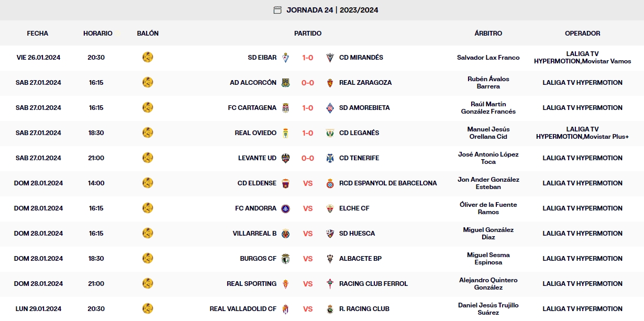Click the SD Eibar club crest

[285, 58]
